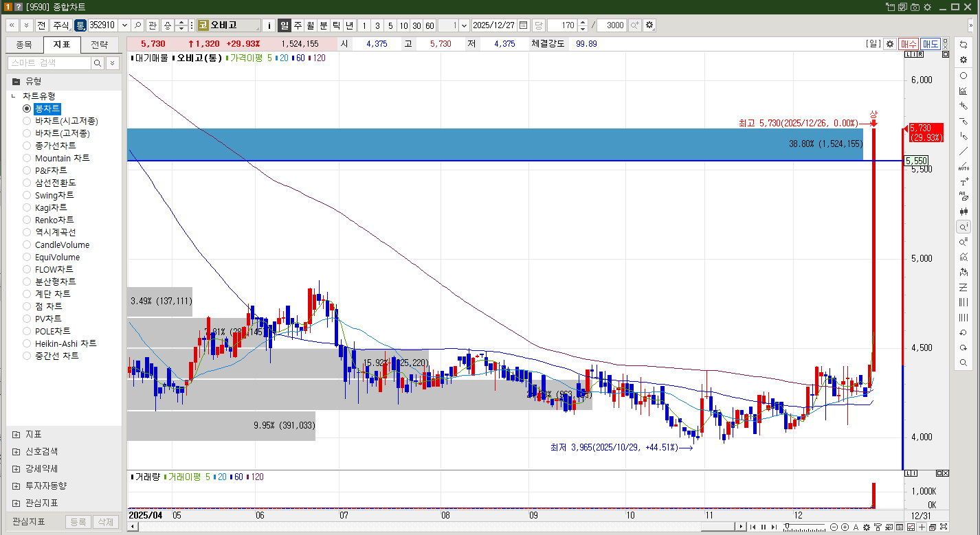Click the double left arrow « button
Viewport: 980px width, 535px height.
point(12,25)
